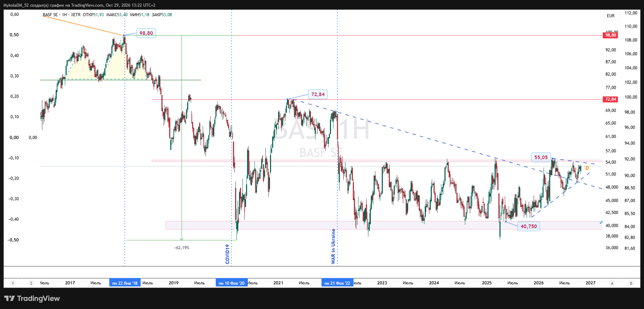Click the chart author caption MykolaDM_52

tap(16, 5)
